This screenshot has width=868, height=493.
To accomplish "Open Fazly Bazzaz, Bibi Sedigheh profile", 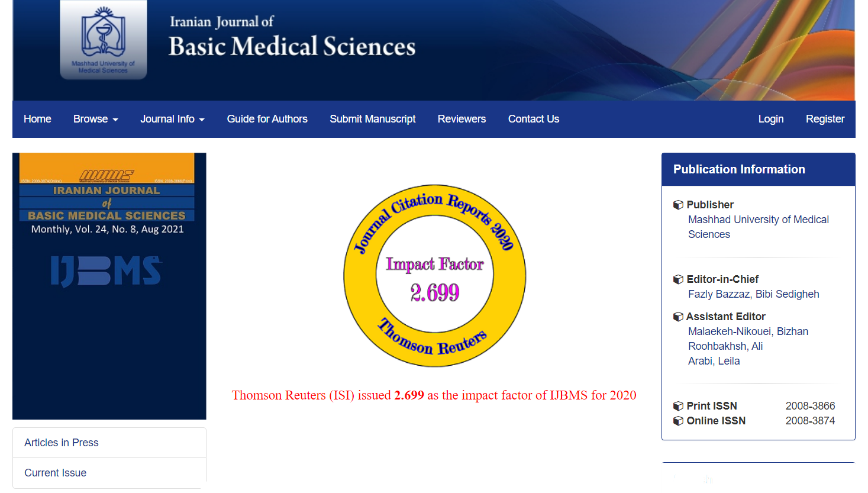I will [754, 294].
